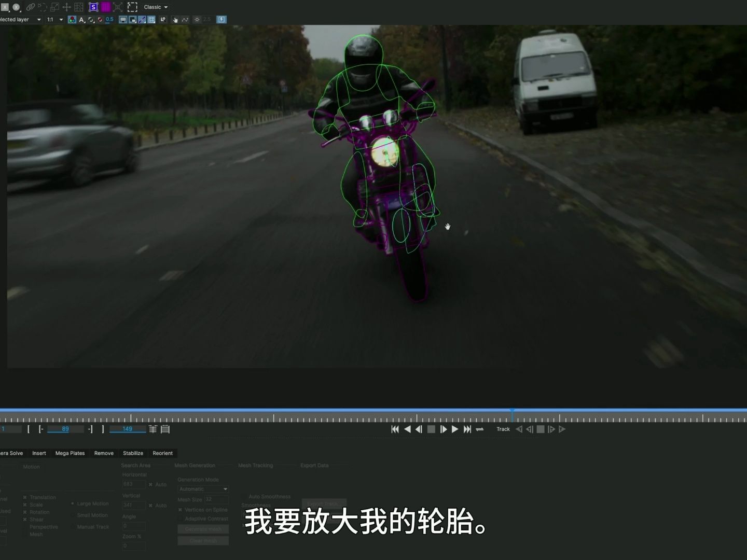Toggle the Shear motion checkbox

(25, 519)
